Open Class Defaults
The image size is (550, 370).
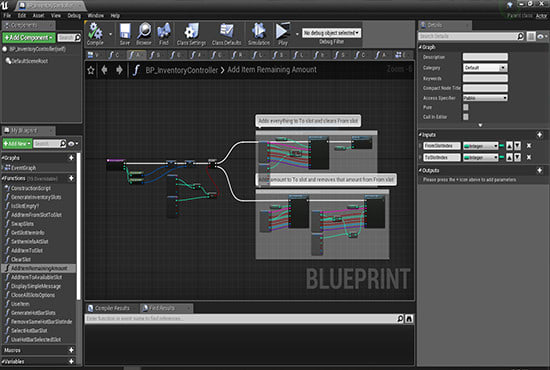227,34
